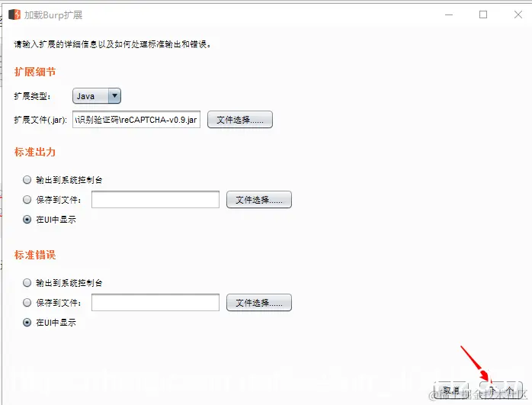Open the extension type dropdown arrow

pos(114,96)
